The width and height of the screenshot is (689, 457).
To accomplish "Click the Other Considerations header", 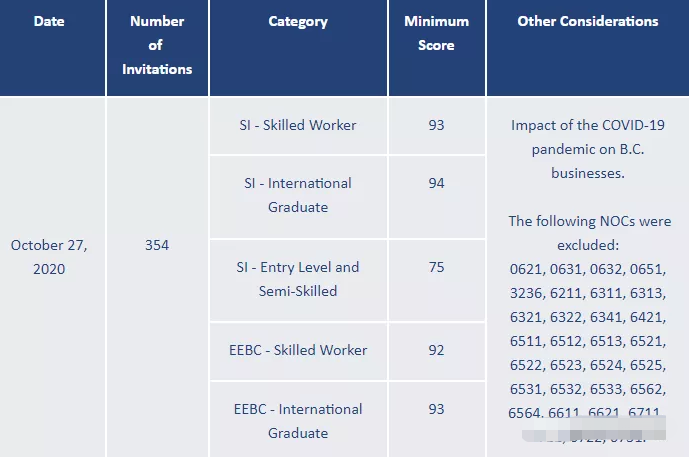I will (x=588, y=21).
